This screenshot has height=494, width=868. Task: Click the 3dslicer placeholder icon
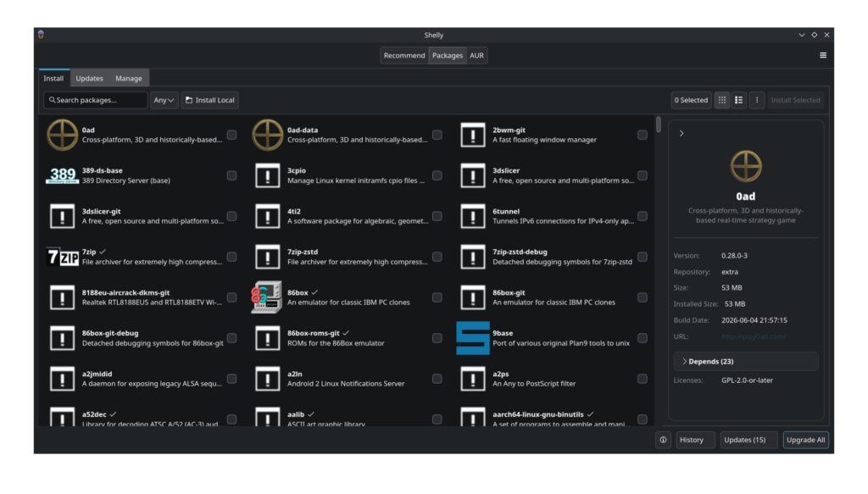tap(473, 175)
